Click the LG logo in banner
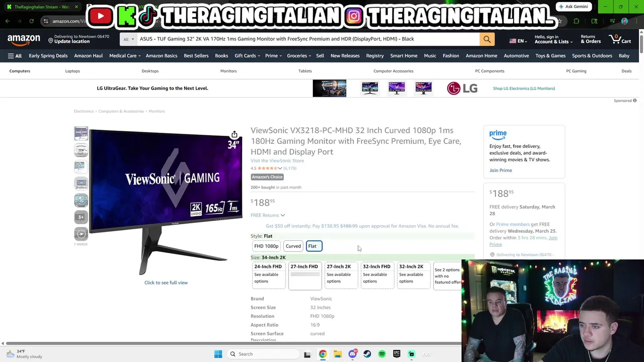644x362 pixels. tap(462, 88)
